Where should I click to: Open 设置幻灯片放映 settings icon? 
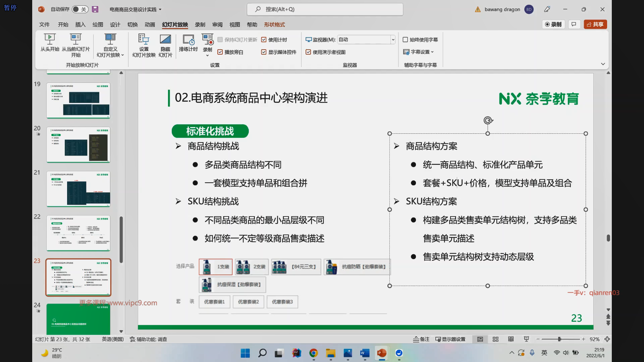coord(144,39)
